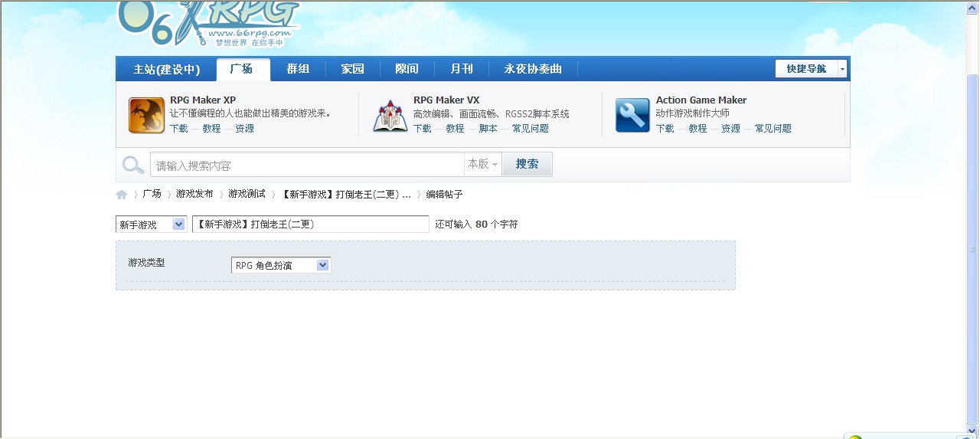
Task: Click 编辑帖子 in the breadcrumb
Action: click(x=444, y=195)
